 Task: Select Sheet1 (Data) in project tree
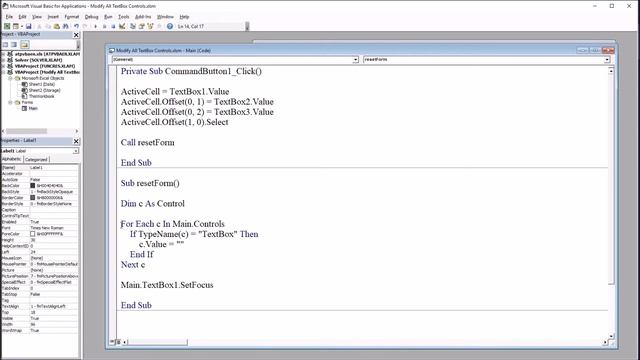[x=42, y=84]
